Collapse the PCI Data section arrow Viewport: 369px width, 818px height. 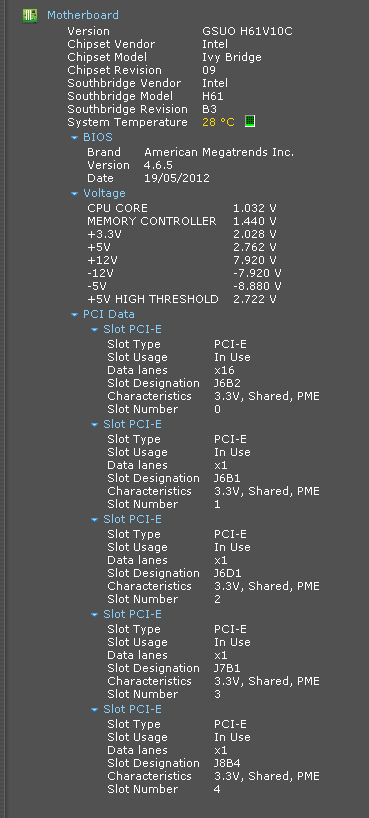[74, 315]
